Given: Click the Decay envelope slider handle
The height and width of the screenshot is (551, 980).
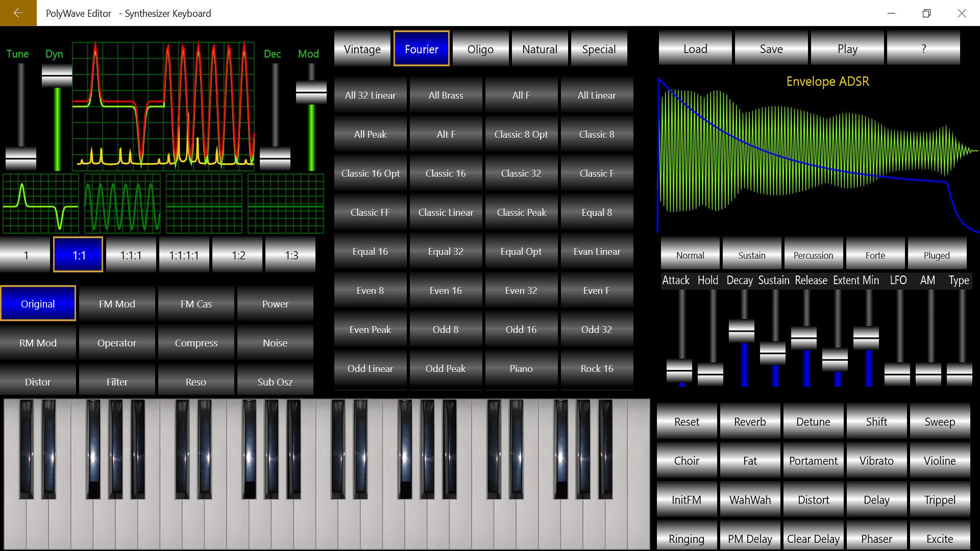Looking at the screenshot, I should (742, 331).
